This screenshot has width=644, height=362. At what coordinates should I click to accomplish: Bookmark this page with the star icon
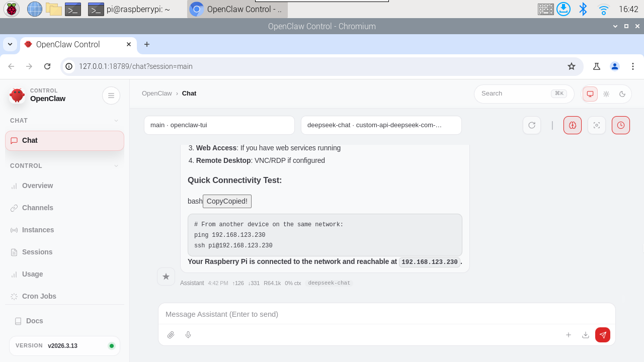click(572, 66)
